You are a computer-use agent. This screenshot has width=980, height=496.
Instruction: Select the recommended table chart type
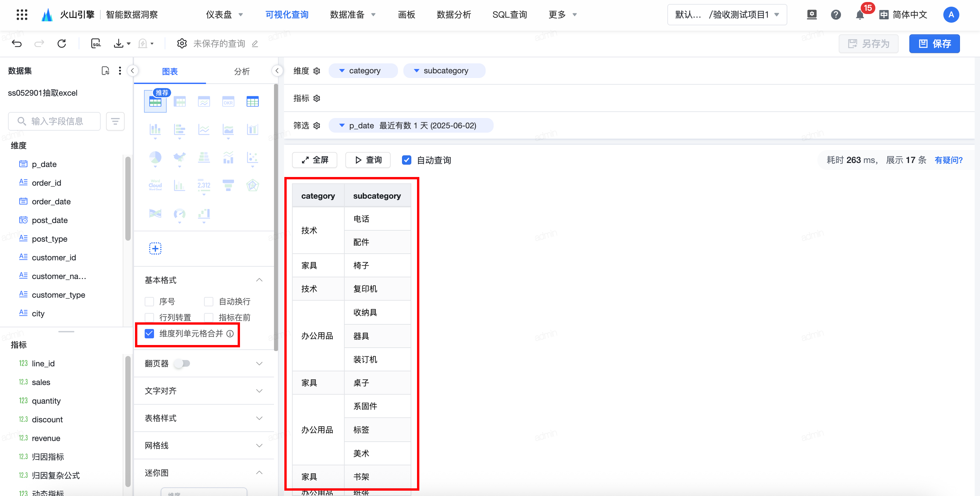[155, 102]
